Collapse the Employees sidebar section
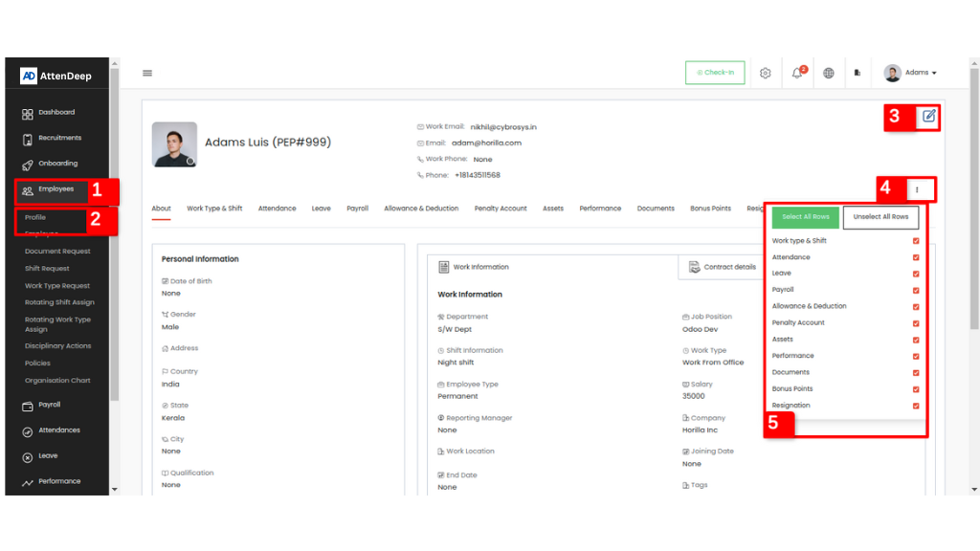 tap(56, 189)
